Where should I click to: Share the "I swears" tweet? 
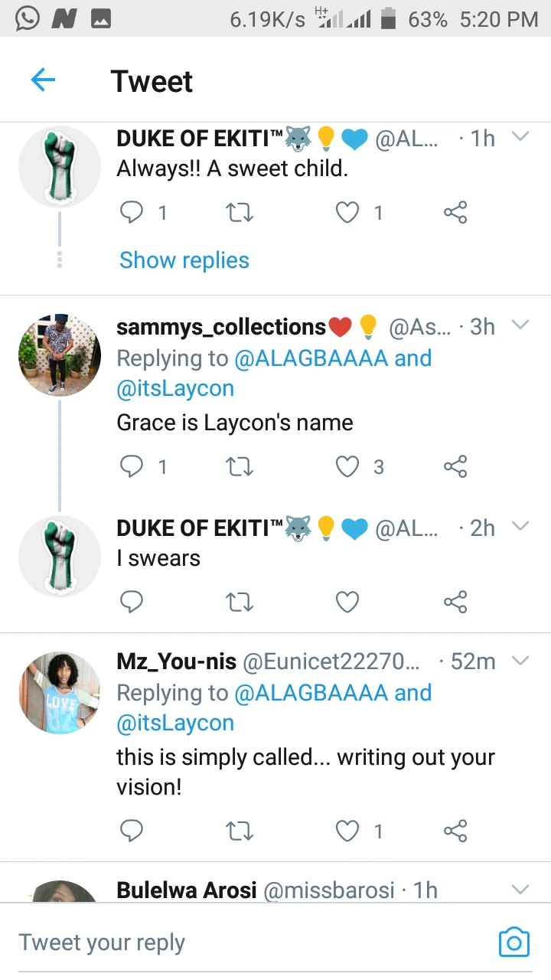coord(455,603)
